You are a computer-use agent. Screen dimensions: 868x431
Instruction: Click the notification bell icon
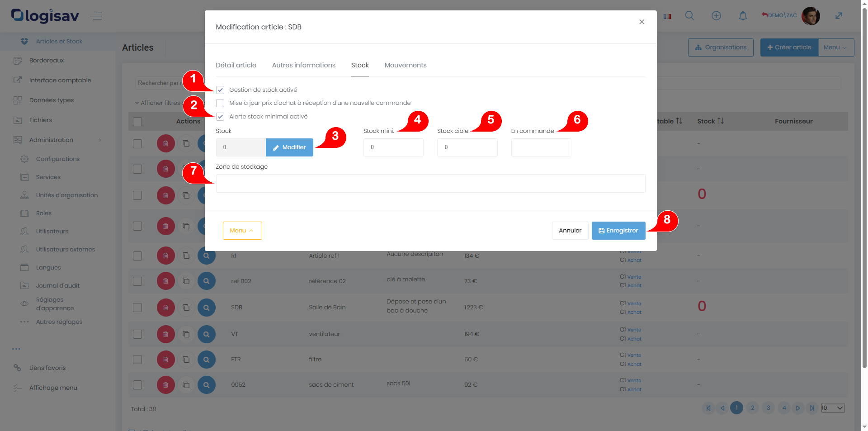743,16
